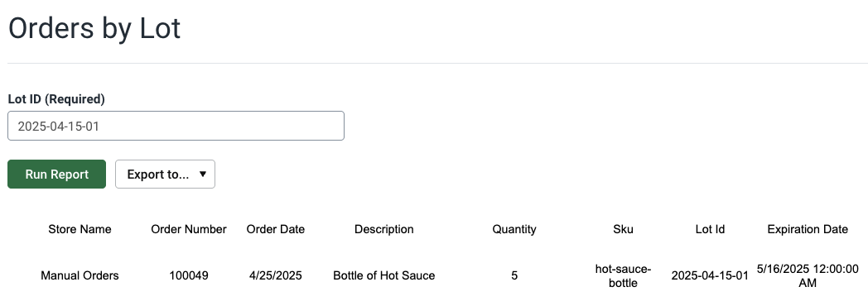Sort by Sku column header
The image size is (868, 306).
pos(624,229)
